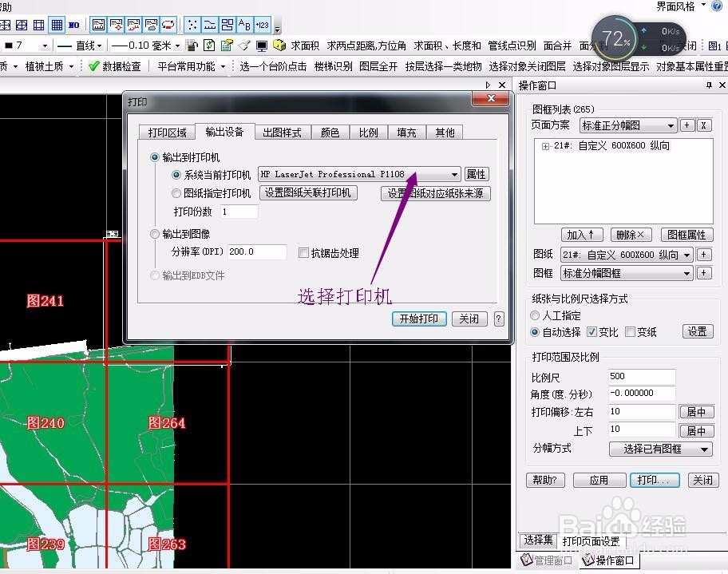
Task: Click the cleaning brush icon
Action: [244, 46]
